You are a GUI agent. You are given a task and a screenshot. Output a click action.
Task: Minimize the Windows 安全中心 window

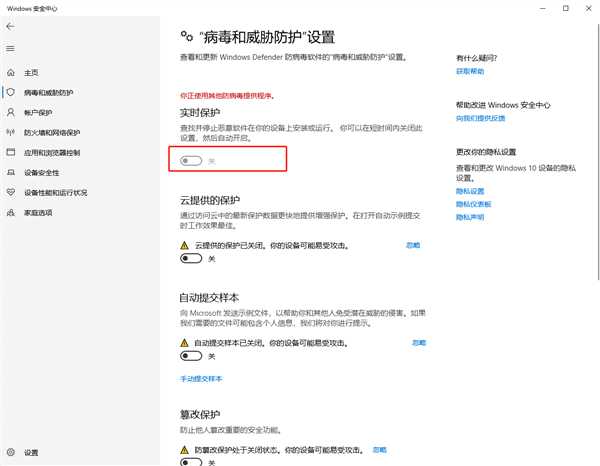[543, 8]
